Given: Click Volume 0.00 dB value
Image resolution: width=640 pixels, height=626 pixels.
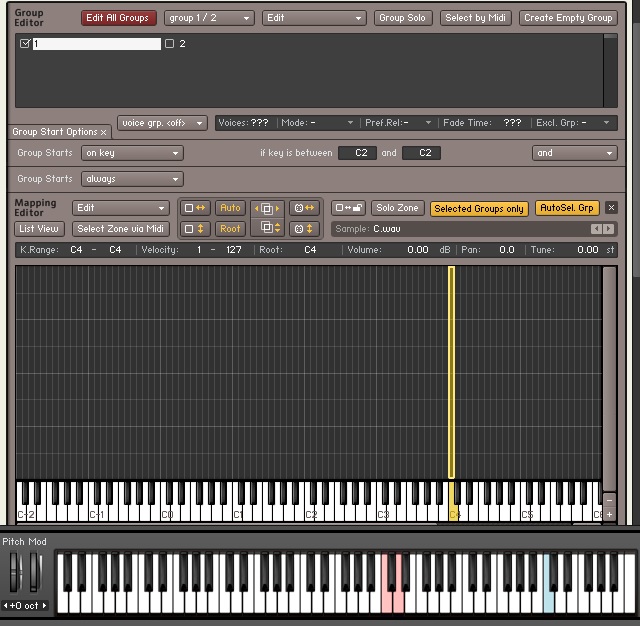Looking at the screenshot, I should tap(418, 250).
